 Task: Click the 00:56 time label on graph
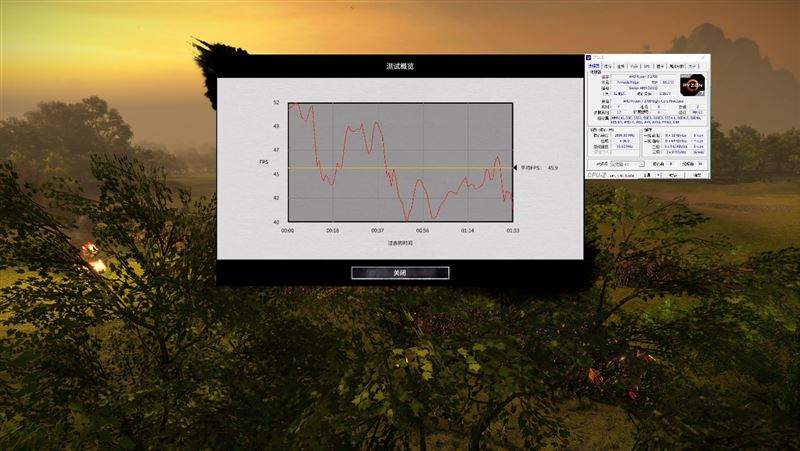tap(422, 231)
